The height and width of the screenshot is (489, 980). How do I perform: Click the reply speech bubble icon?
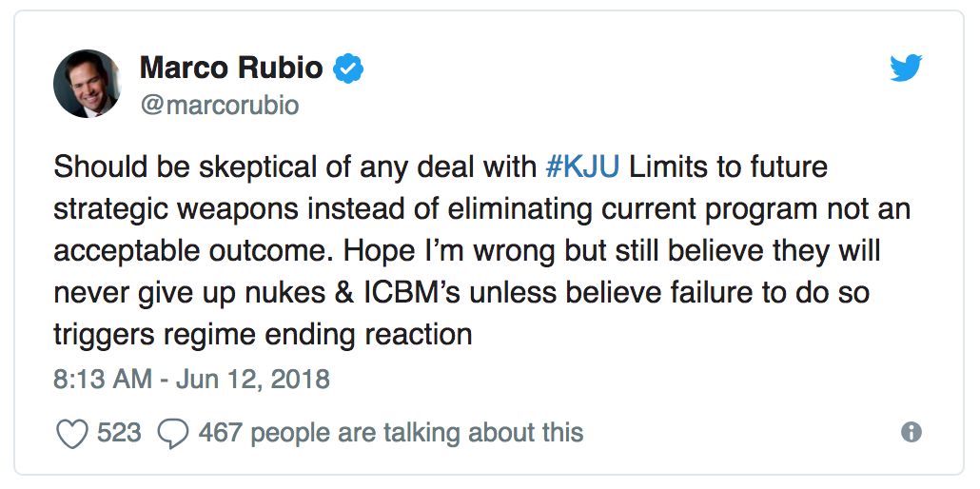click(x=173, y=433)
